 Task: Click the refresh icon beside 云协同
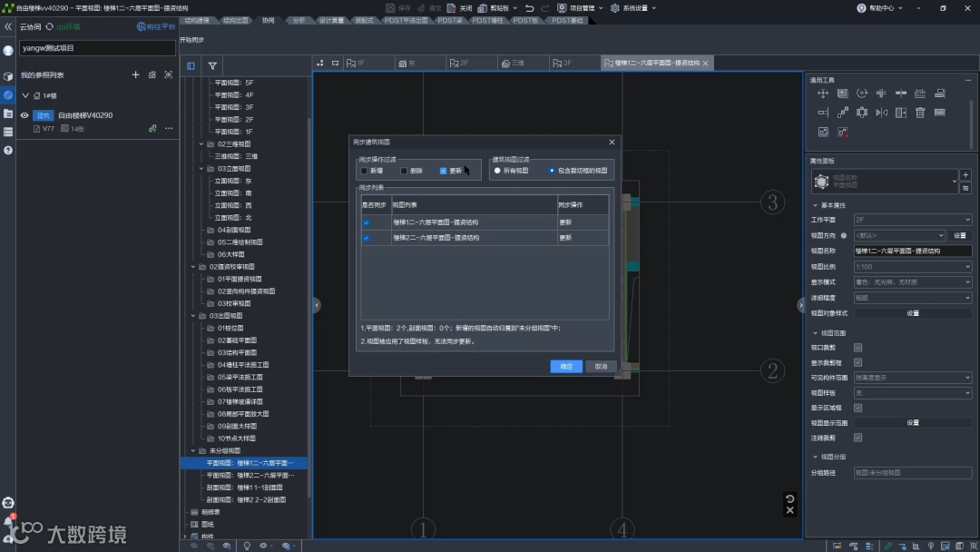click(49, 27)
